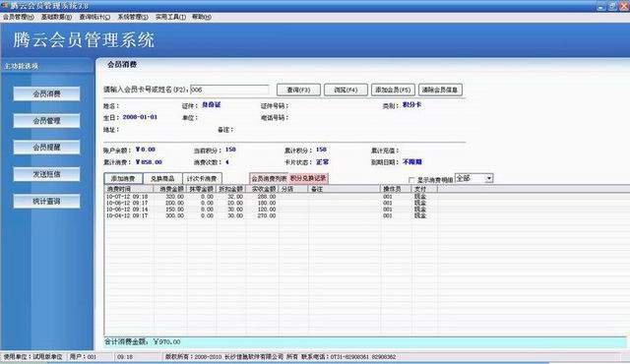Screen dimensions: 630x364
Task: Click the account balance ¥0.00 value
Action: point(145,150)
